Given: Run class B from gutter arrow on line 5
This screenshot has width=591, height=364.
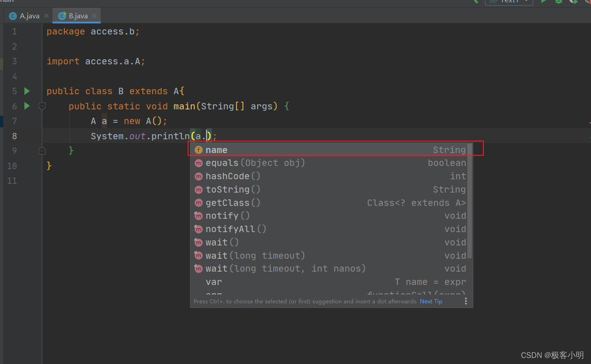Looking at the screenshot, I should pyautogui.click(x=27, y=91).
